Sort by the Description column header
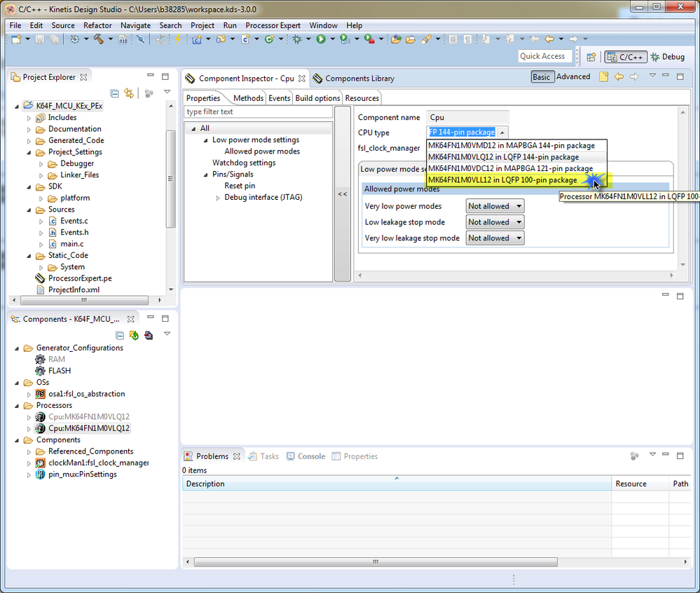Viewport: 700px width, 593px height. click(397, 484)
